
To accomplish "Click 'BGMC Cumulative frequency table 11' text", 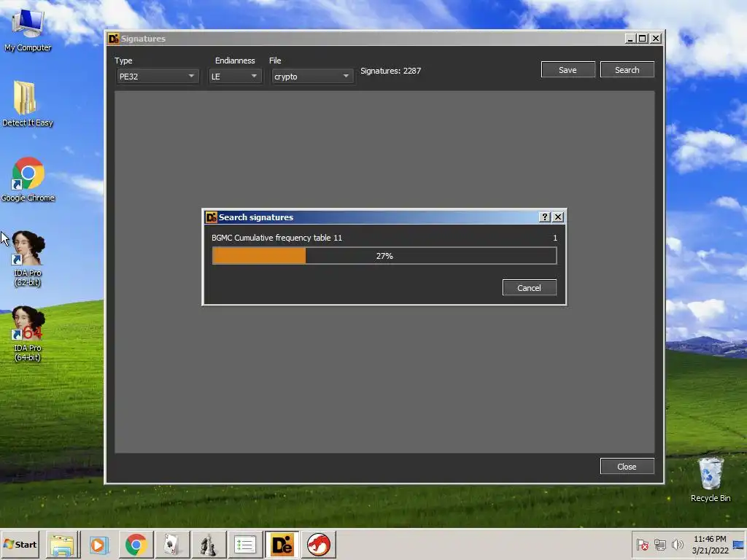I will pos(276,238).
